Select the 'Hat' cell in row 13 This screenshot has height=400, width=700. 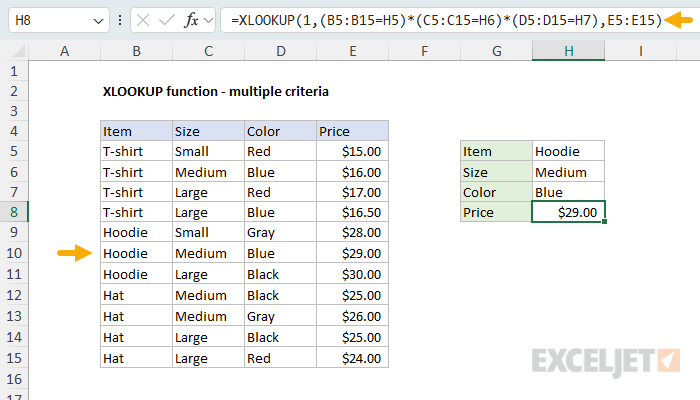(137, 316)
